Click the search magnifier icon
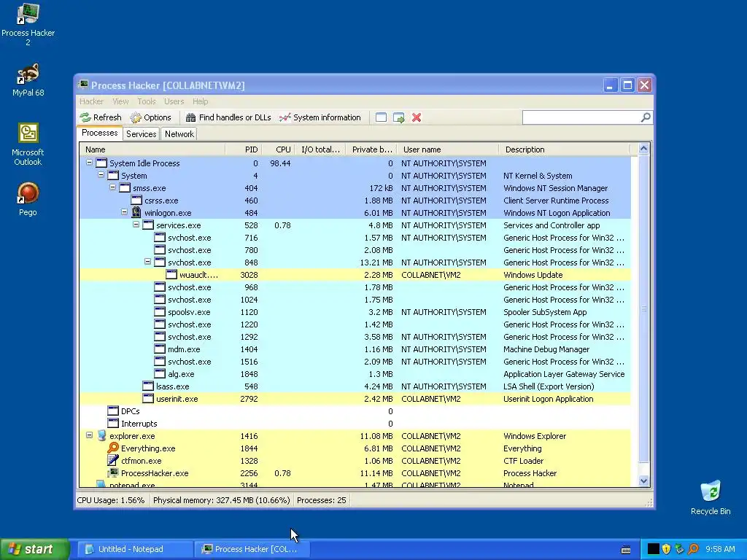This screenshot has width=747, height=560. (646, 117)
